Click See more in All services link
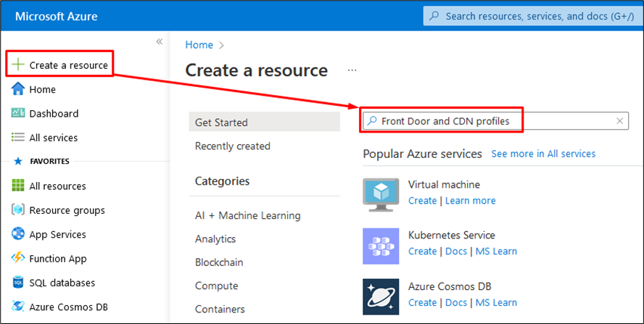 click(543, 154)
